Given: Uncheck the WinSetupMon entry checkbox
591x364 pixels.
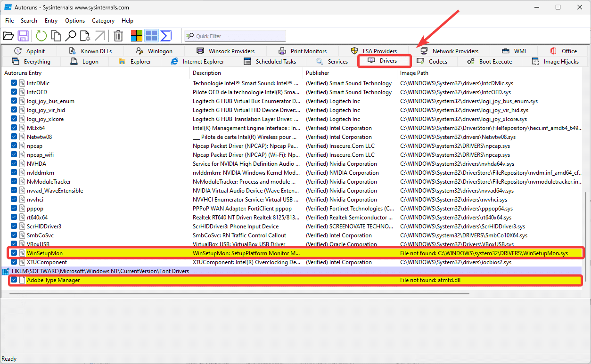Looking at the screenshot, I should [14, 253].
